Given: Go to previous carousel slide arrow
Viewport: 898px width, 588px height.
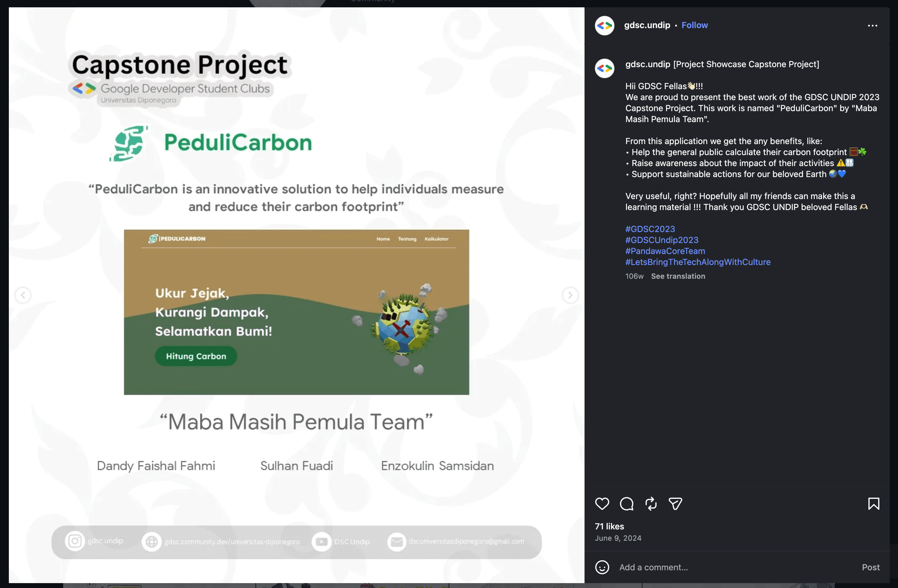Looking at the screenshot, I should pyautogui.click(x=23, y=295).
